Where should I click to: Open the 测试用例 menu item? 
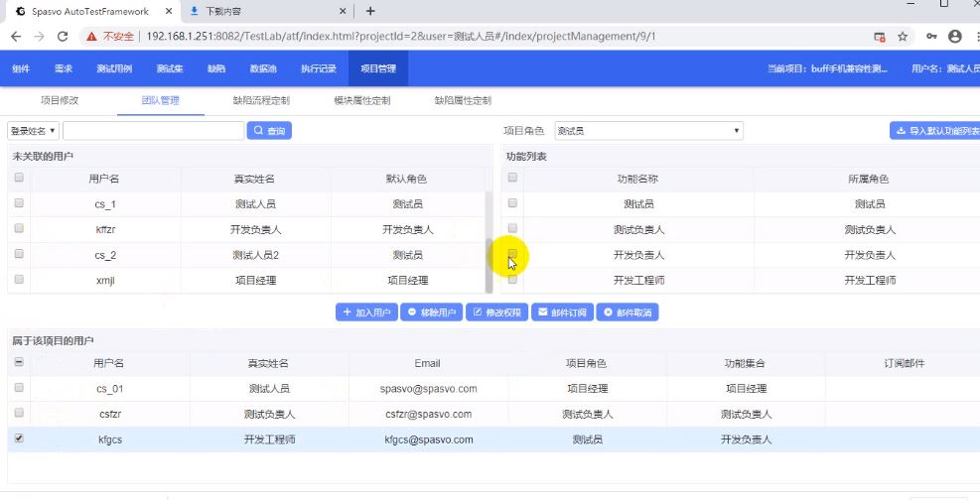[114, 69]
